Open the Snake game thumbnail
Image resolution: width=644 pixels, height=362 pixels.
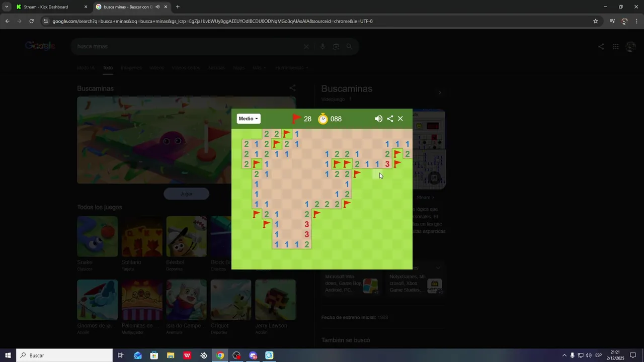97,236
